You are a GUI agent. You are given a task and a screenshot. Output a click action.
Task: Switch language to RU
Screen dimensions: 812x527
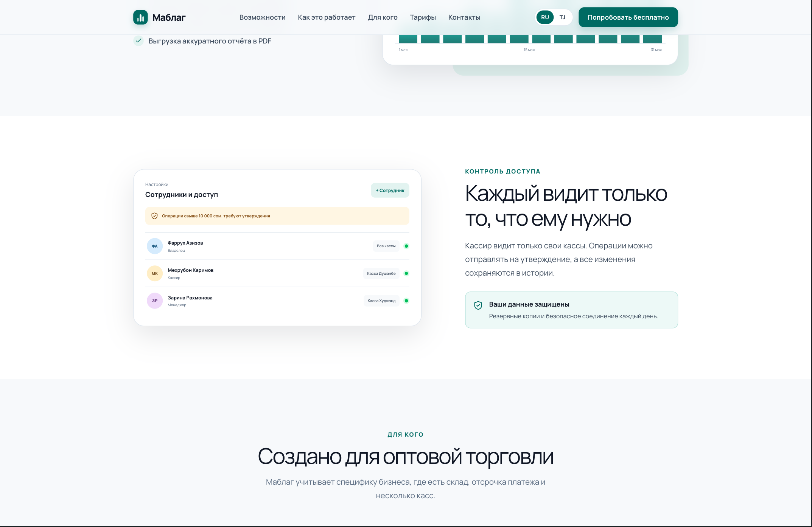point(545,17)
